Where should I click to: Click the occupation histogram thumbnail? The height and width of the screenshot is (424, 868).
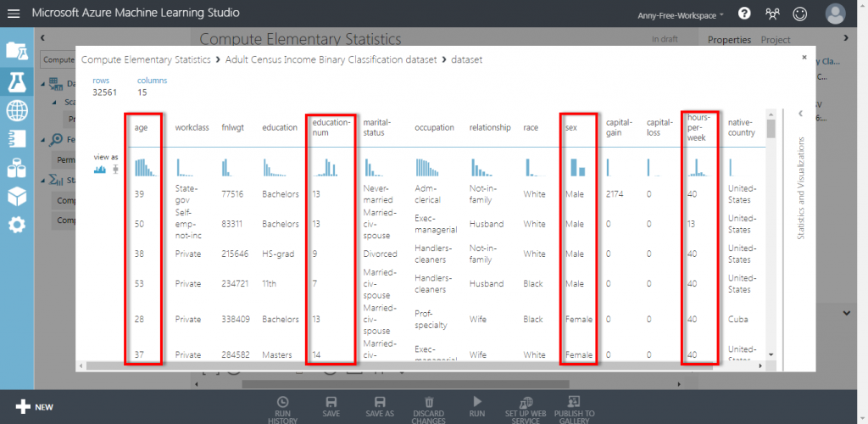point(427,168)
